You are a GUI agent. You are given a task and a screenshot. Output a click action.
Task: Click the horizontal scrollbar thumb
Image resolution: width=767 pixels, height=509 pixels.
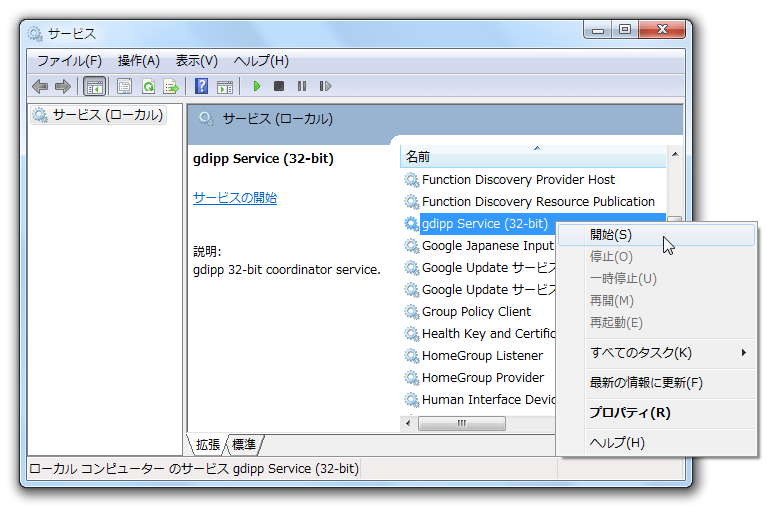(462, 423)
